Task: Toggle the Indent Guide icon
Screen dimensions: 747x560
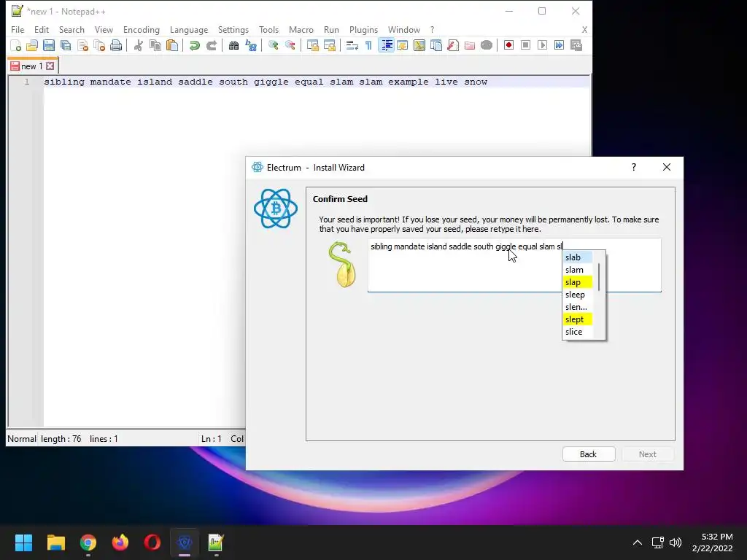Action: click(x=387, y=45)
